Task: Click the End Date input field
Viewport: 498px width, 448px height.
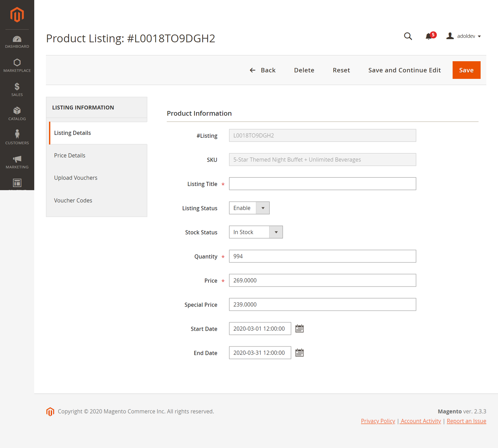Action: [260, 353]
